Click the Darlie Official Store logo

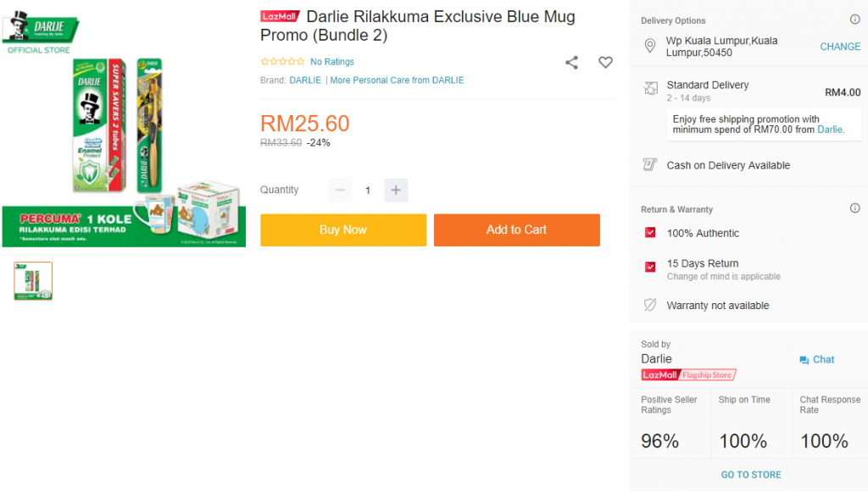[x=39, y=32]
